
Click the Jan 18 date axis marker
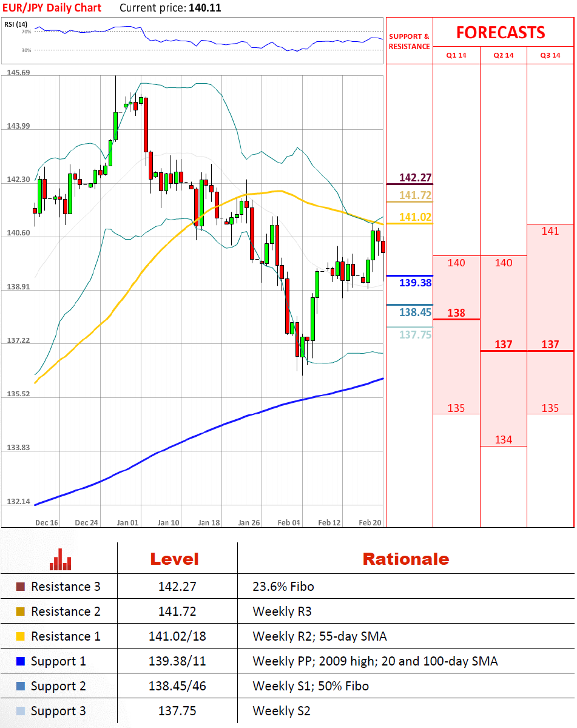click(209, 522)
